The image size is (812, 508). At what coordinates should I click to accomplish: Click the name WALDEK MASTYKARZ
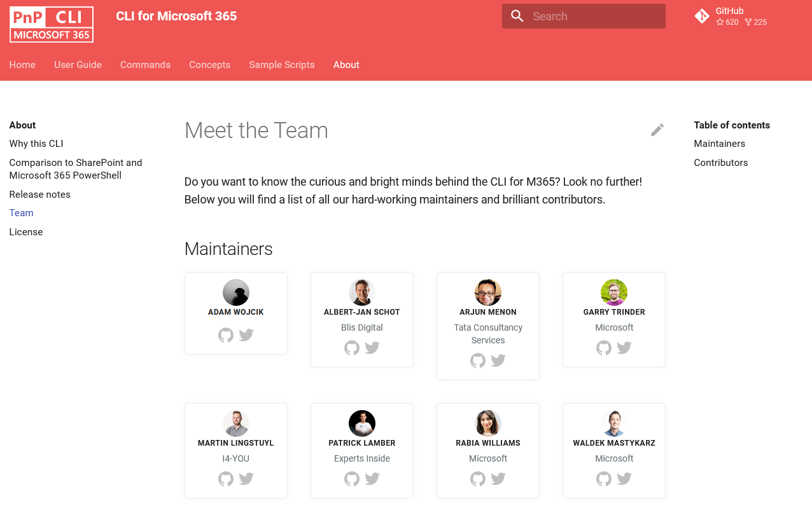coord(614,443)
